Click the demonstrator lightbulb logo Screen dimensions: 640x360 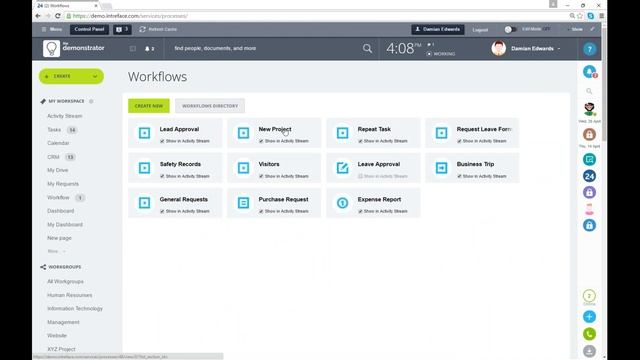[x=51, y=49]
